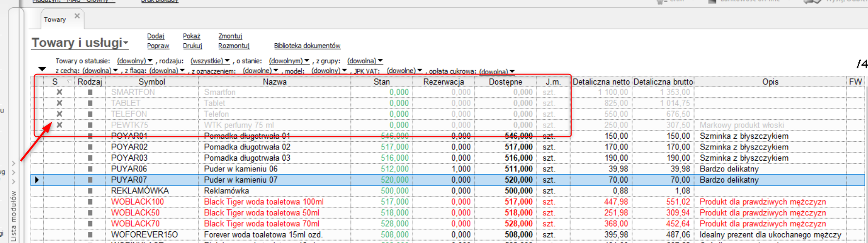Open the rodzaju filter dropdown (wszystkie)
The width and height of the screenshot is (868, 243).
coord(210,61)
